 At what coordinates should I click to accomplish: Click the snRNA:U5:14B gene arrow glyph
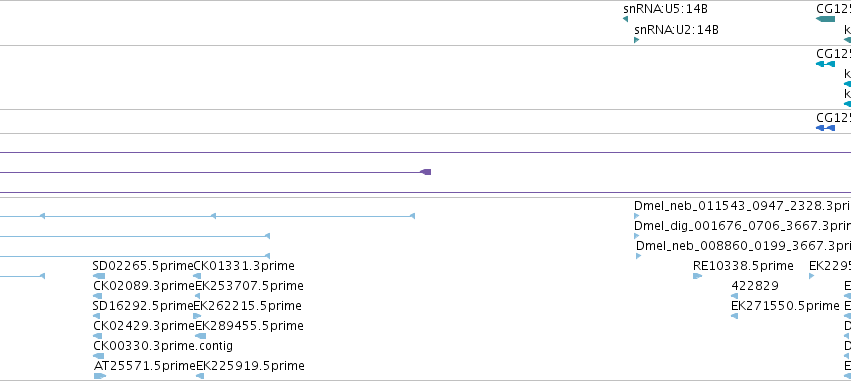click(x=625, y=19)
